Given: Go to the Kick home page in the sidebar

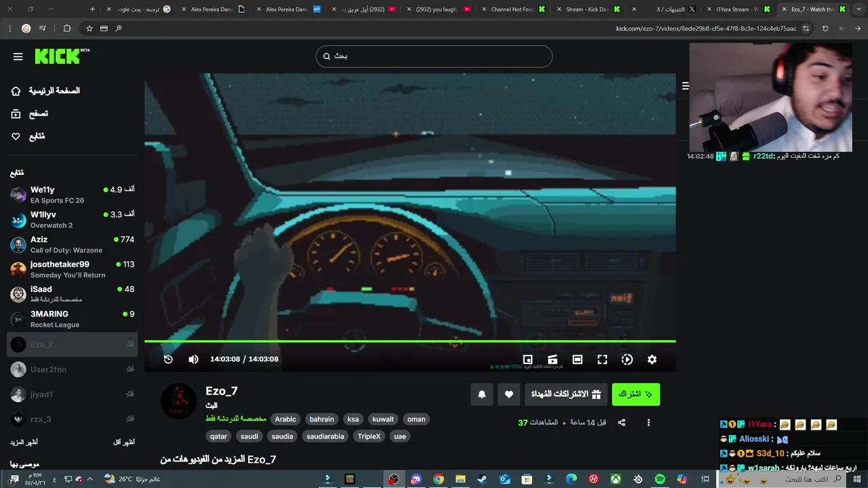Looking at the screenshot, I should [x=45, y=91].
